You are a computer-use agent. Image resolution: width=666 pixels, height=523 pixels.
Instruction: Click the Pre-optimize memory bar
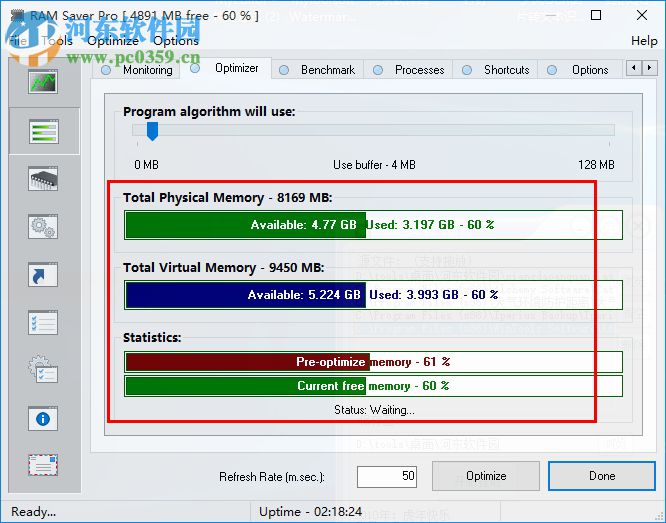pos(373,362)
